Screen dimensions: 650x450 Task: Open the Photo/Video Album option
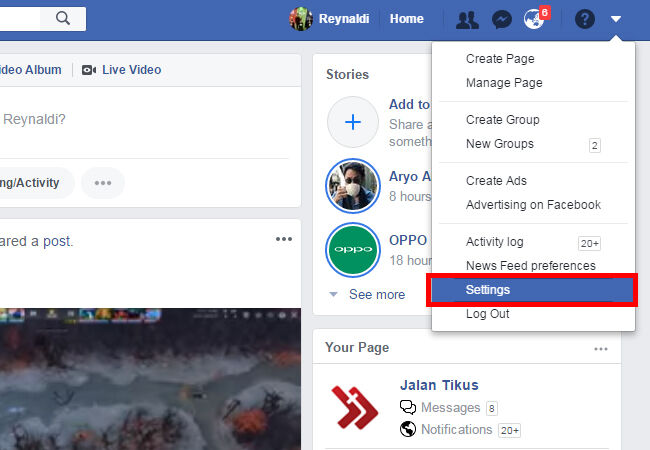(x=30, y=70)
